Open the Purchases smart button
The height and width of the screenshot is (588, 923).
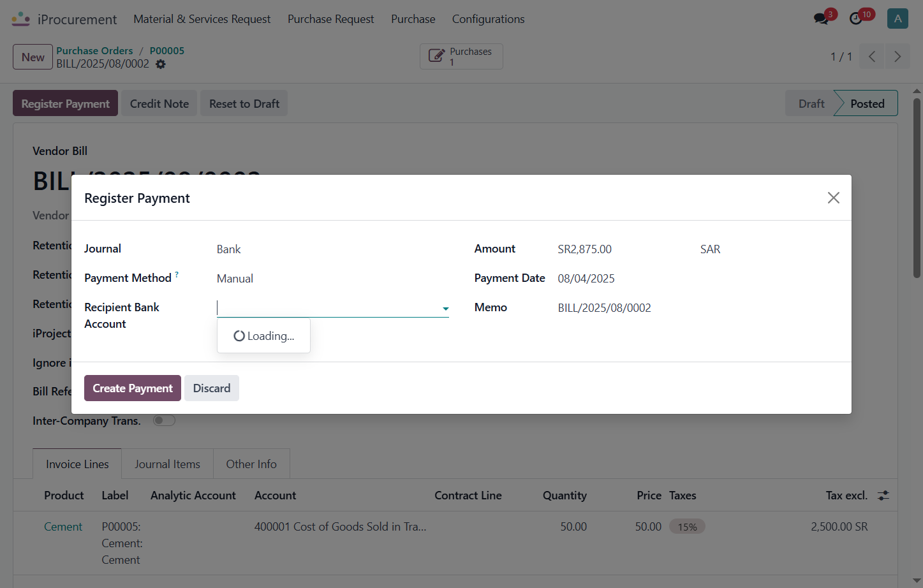tap(461, 57)
